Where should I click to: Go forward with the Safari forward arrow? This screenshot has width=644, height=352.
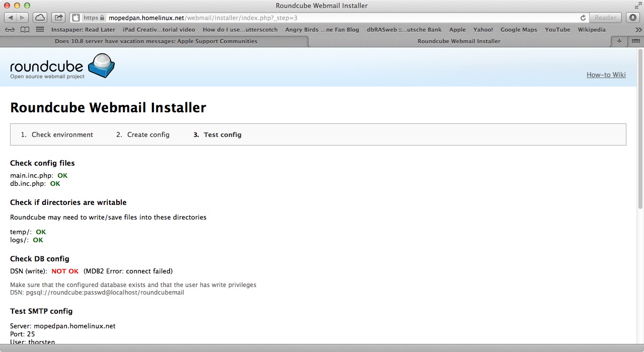tap(23, 18)
